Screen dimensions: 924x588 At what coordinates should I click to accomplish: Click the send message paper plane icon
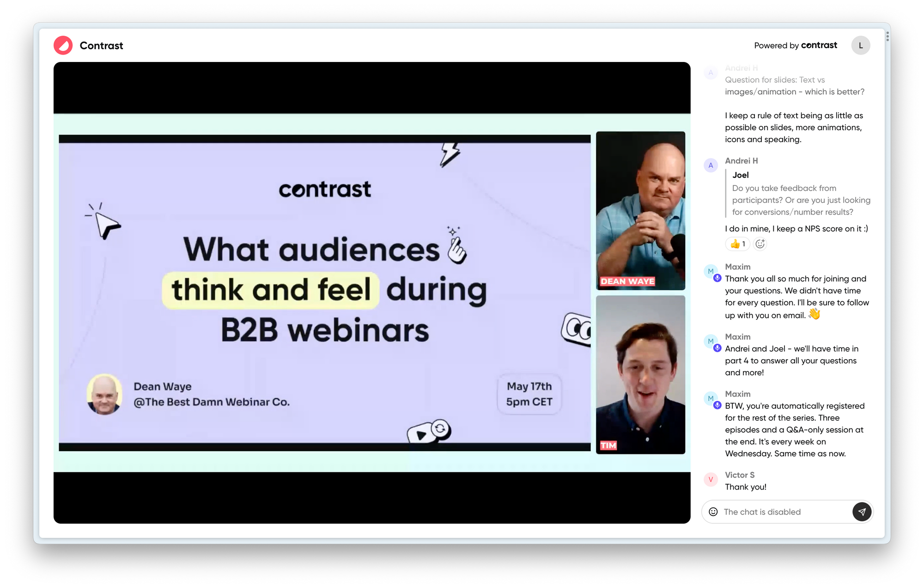click(x=862, y=512)
